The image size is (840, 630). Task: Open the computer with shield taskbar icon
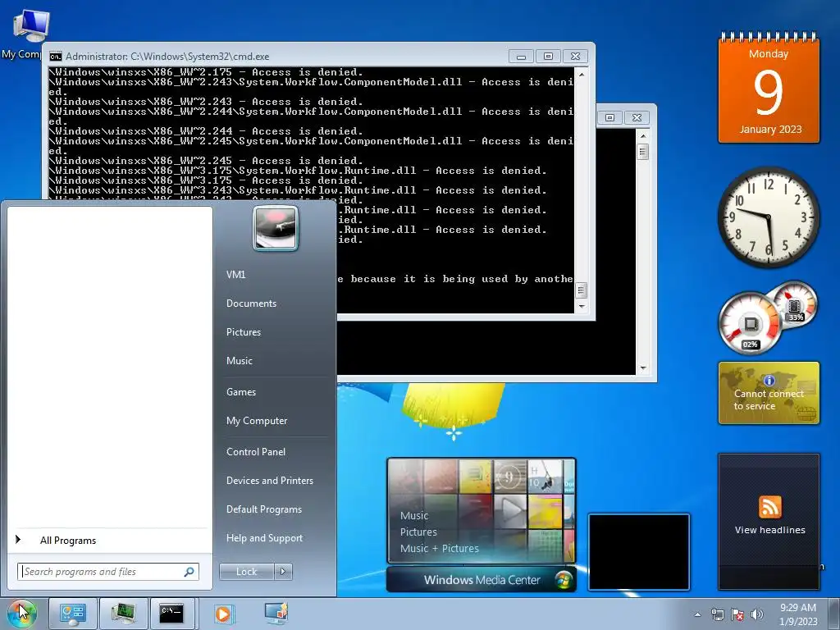277,614
